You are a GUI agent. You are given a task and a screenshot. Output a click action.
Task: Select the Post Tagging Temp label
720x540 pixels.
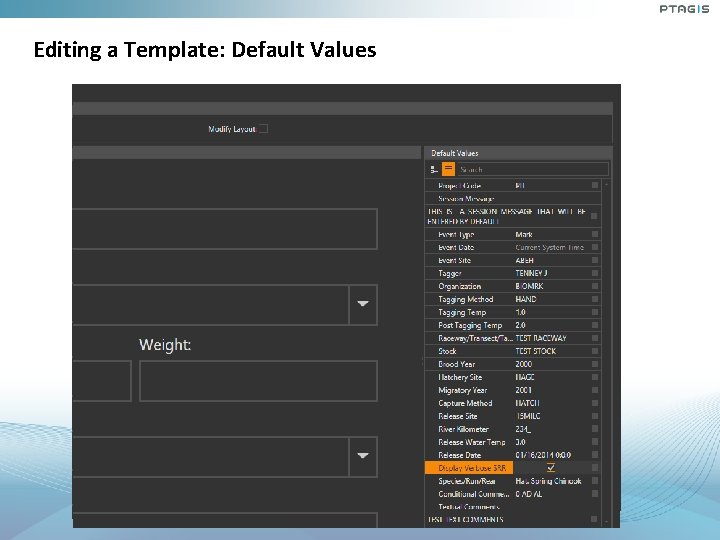[470, 325]
